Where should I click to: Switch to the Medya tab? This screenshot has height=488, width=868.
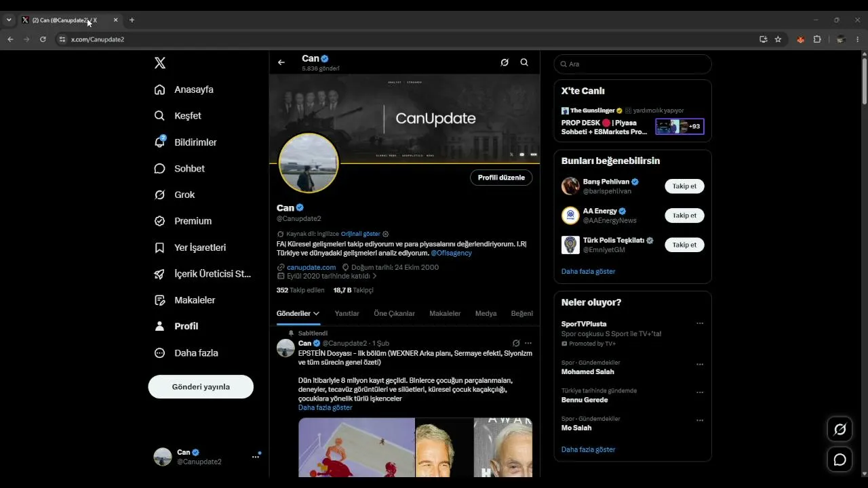(x=486, y=314)
